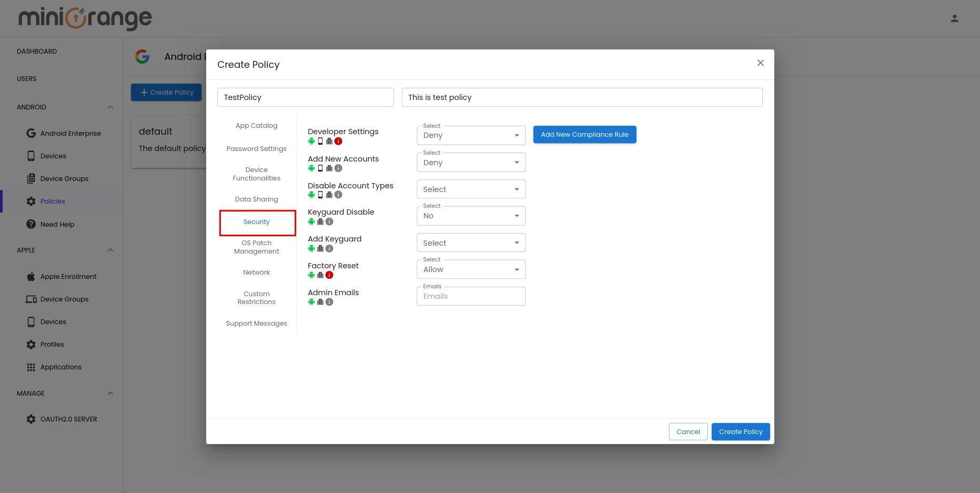Collapse the APPLE section in sidebar
This screenshot has height=493, width=980.
point(110,250)
